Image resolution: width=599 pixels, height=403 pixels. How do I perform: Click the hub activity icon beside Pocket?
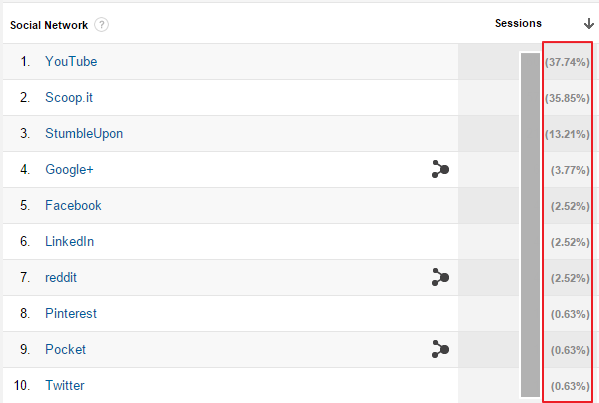tap(440, 349)
